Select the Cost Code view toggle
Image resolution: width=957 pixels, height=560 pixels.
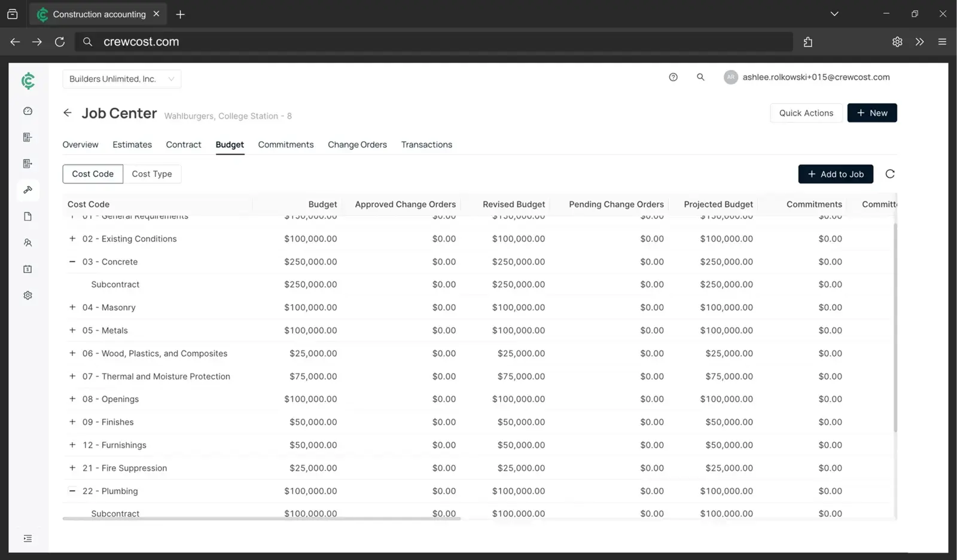93,174
